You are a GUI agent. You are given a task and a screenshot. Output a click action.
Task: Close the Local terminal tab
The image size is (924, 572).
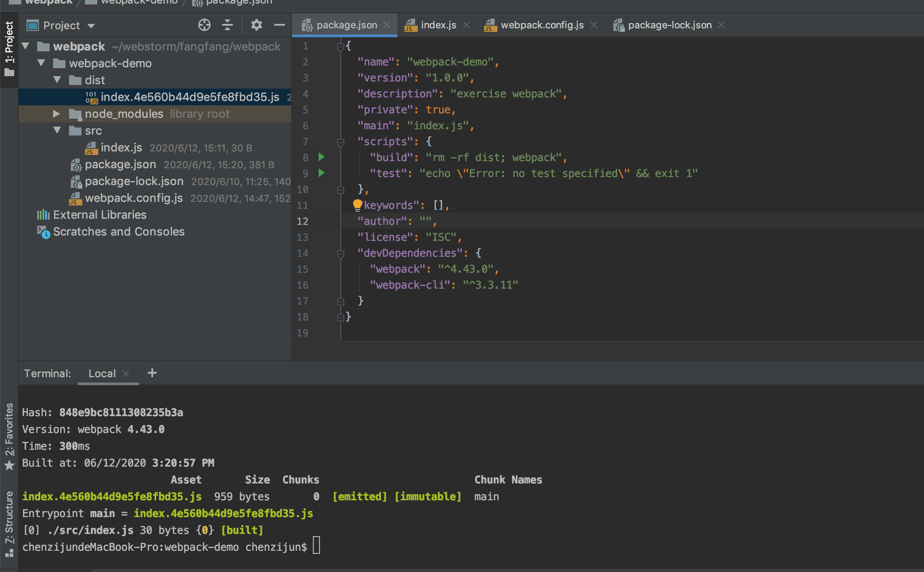(x=126, y=374)
